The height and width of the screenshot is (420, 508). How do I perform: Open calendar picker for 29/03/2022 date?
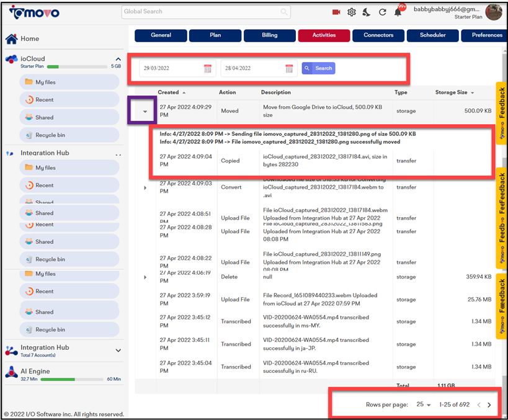point(208,69)
